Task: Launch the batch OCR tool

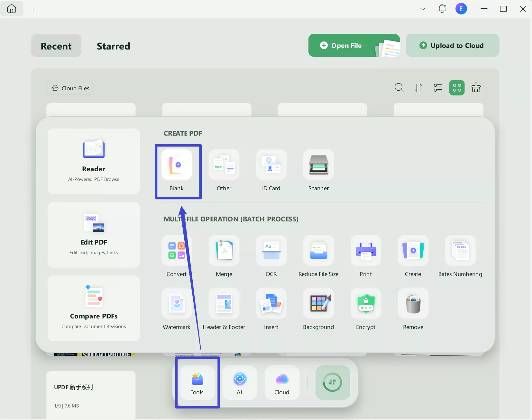Action: (x=271, y=255)
